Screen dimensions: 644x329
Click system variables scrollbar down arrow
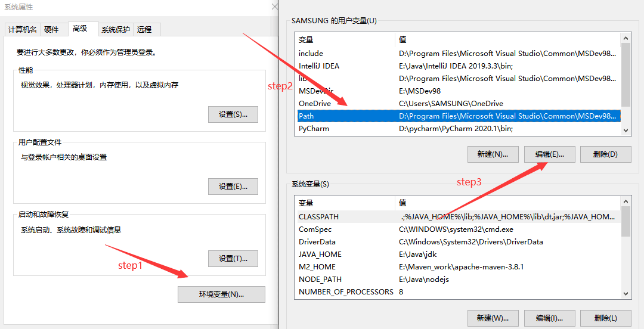pos(626,294)
